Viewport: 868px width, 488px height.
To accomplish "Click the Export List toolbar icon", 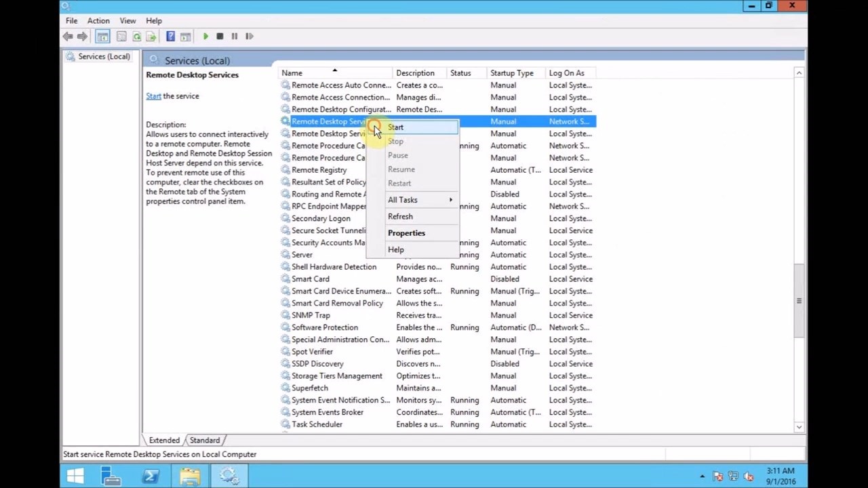I will (x=151, y=37).
